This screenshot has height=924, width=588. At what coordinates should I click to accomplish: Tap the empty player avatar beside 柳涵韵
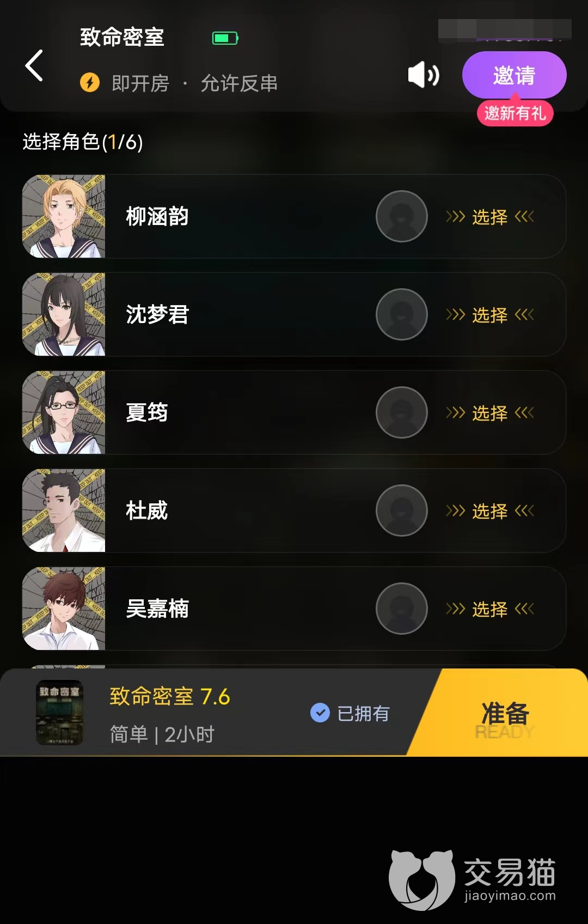tap(402, 216)
